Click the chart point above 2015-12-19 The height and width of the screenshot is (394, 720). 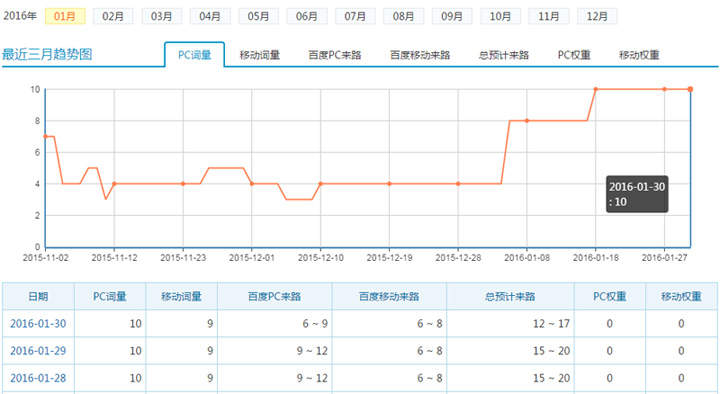(389, 184)
